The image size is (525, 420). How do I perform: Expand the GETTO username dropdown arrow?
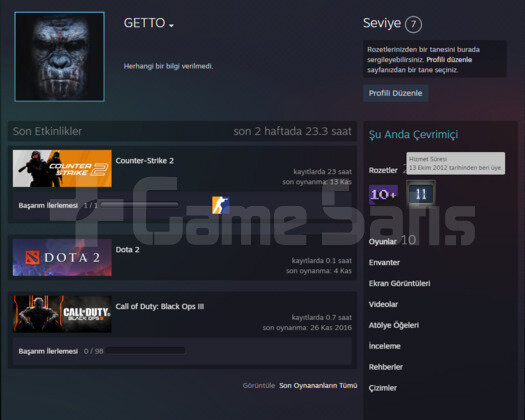coord(171,25)
